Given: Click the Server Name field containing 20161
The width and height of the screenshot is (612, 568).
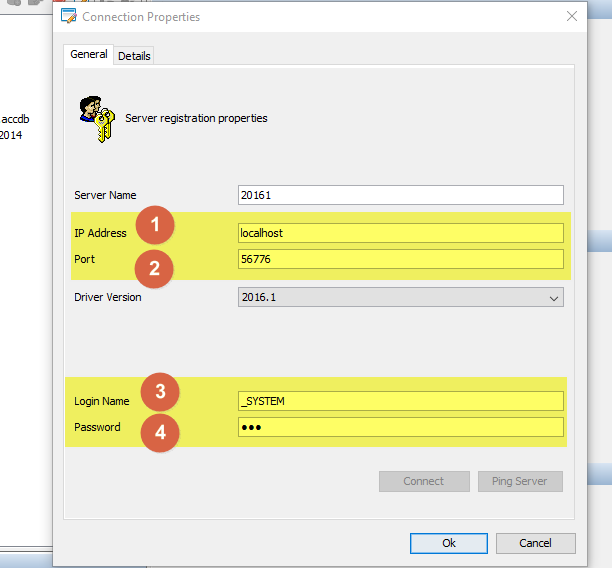Looking at the screenshot, I should pyautogui.click(x=401, y=195).
